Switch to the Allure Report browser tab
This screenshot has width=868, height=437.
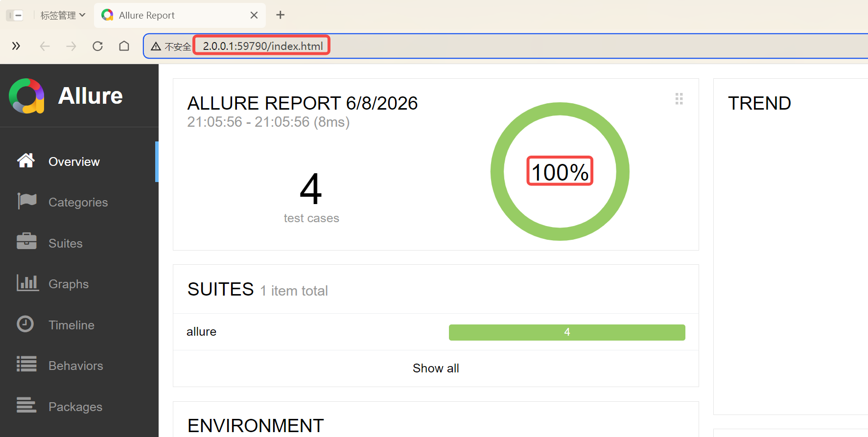[x=180, y=15]
